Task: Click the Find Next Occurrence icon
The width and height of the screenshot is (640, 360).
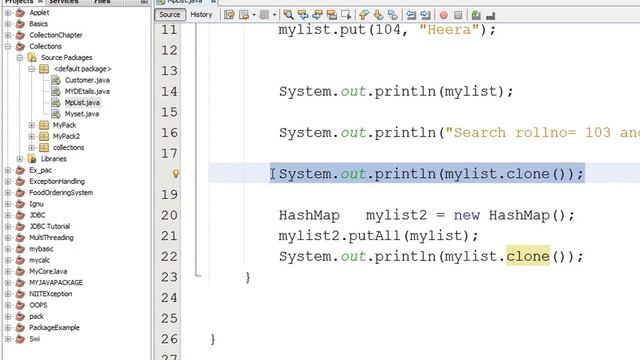Action: [x=317, y=15]
